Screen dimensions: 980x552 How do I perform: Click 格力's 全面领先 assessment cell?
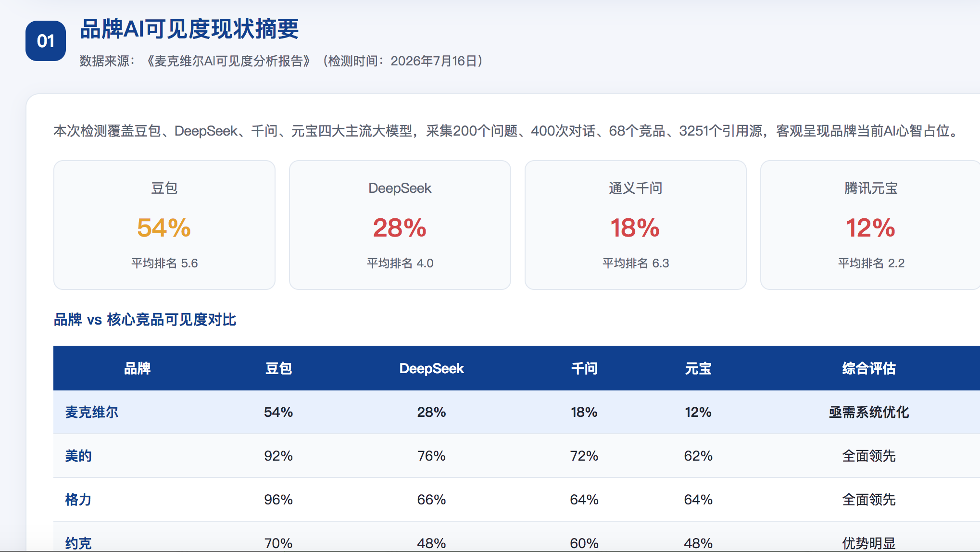(869, 500)
